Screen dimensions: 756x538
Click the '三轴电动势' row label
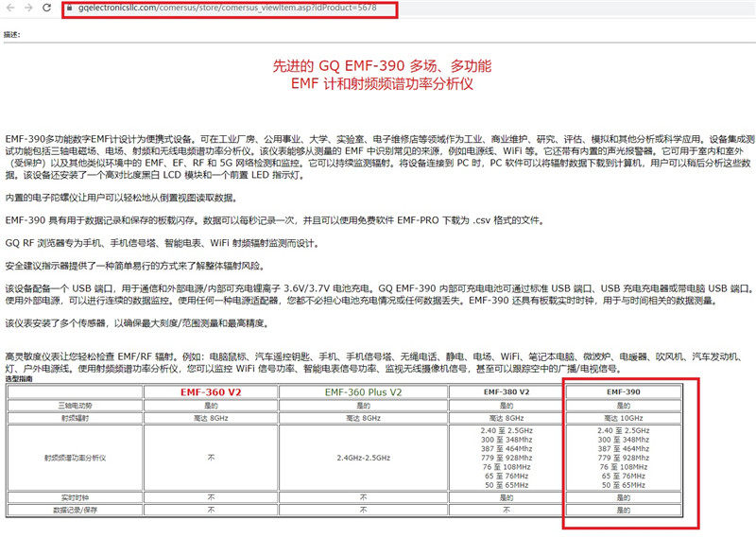click(76, 406)
